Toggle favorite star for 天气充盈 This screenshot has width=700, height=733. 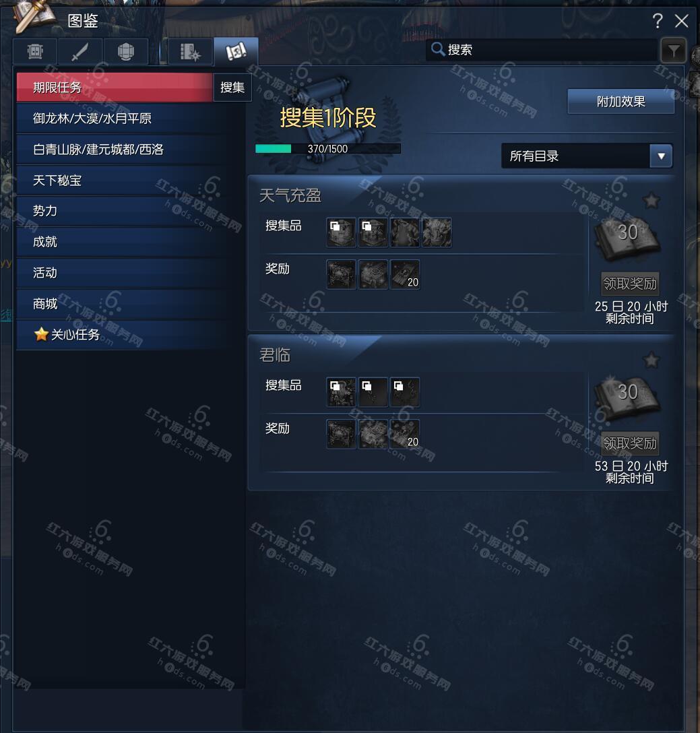point(651,201)
